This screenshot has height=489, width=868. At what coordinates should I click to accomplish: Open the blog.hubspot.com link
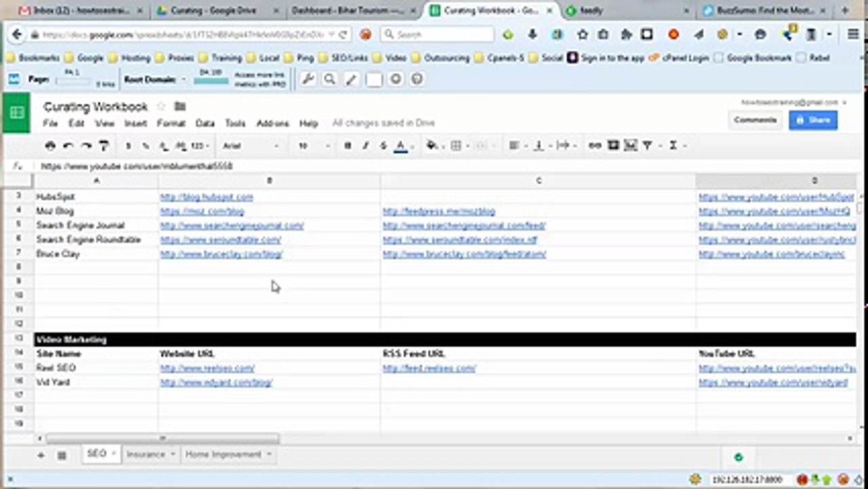[x=206, y=197]
